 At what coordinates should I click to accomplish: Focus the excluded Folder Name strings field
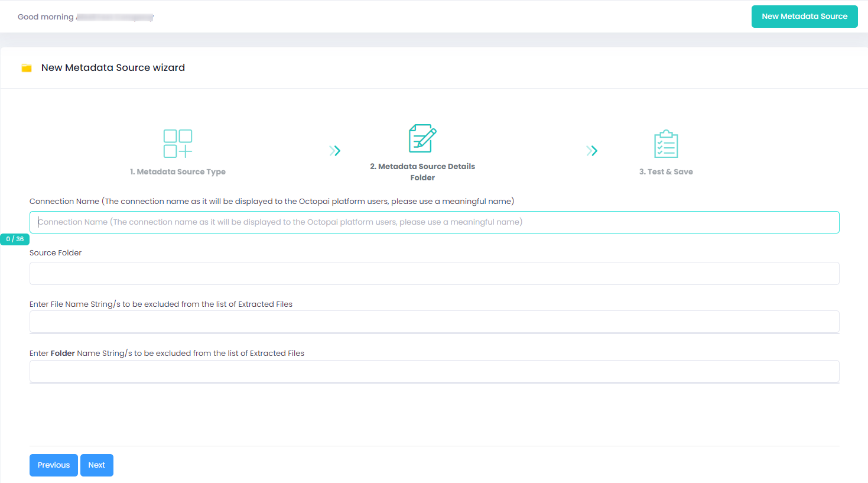click(x=434, y=371)
